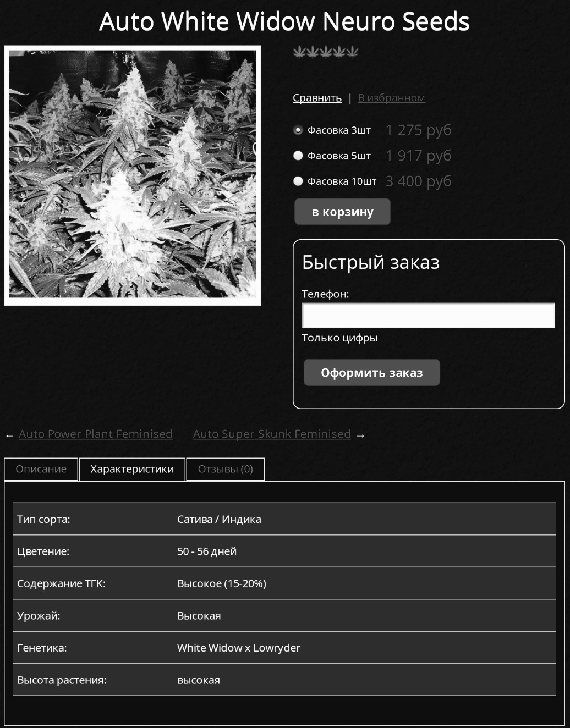Viewport: 570px width, 728px height.
Task: Open the product photo of the flowering plants
Action: pyautogui.click(x=133, y=175)
